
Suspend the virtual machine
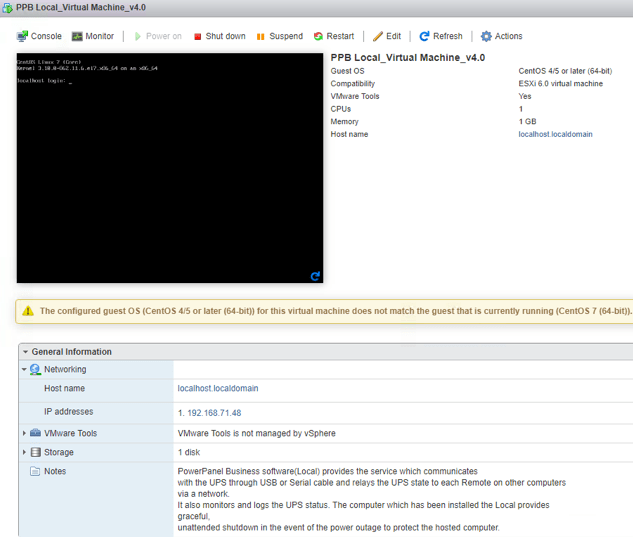tap(279, 36)
